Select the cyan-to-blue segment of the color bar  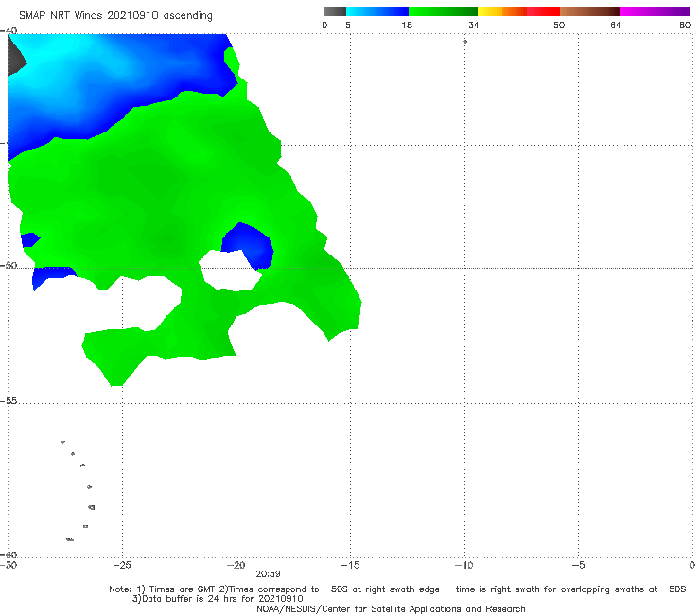[377, 11]
